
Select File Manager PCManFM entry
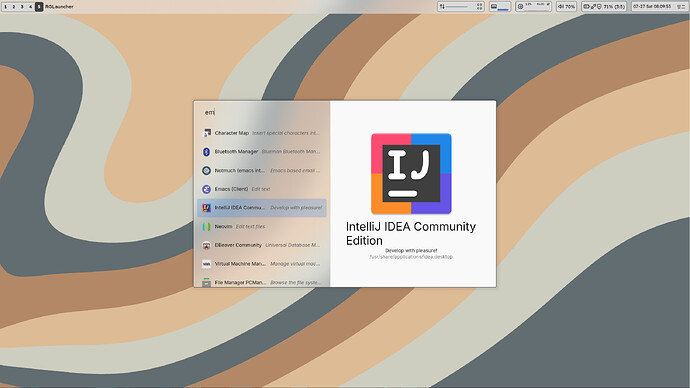coord(262,282)
